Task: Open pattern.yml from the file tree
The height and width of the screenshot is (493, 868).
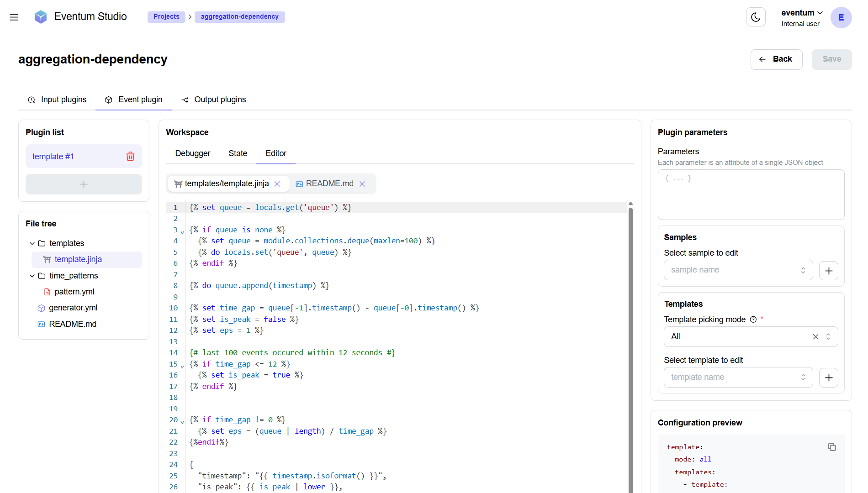Action: pos(74,291)
